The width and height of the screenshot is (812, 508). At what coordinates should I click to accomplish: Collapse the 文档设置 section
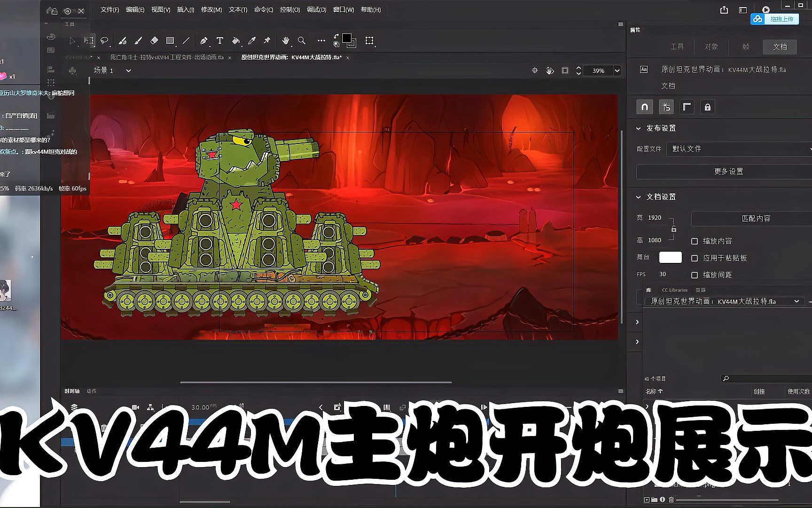click(638, 197)
